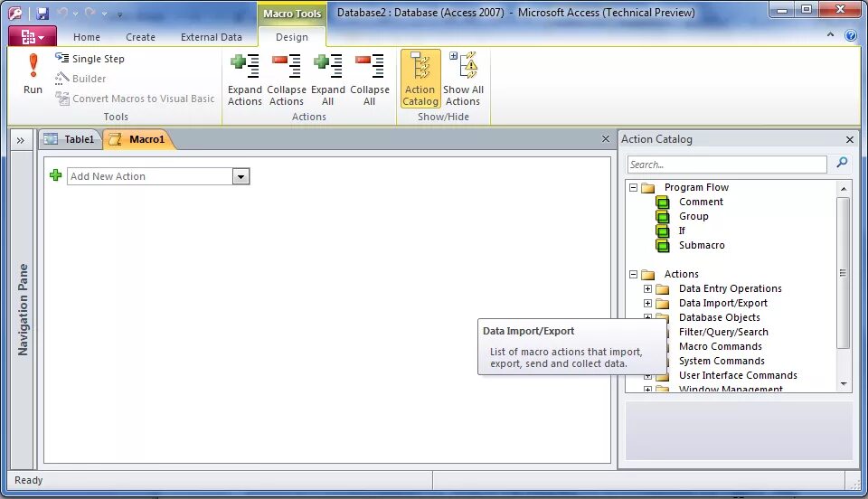Switch to the Macro1 document tab
The width and height of the screenshot is (868, 499).
coord(138,139)
